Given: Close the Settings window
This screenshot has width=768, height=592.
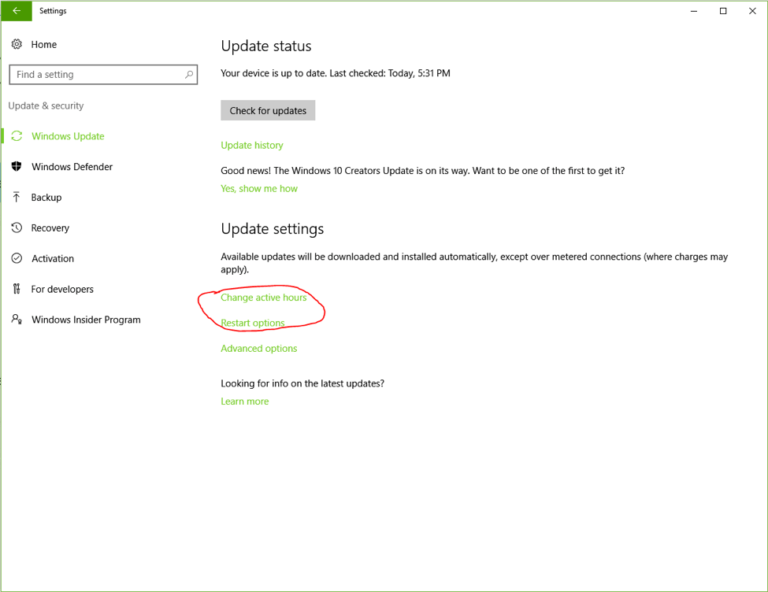Looking at the screenshot, I should tap(752, 11).
